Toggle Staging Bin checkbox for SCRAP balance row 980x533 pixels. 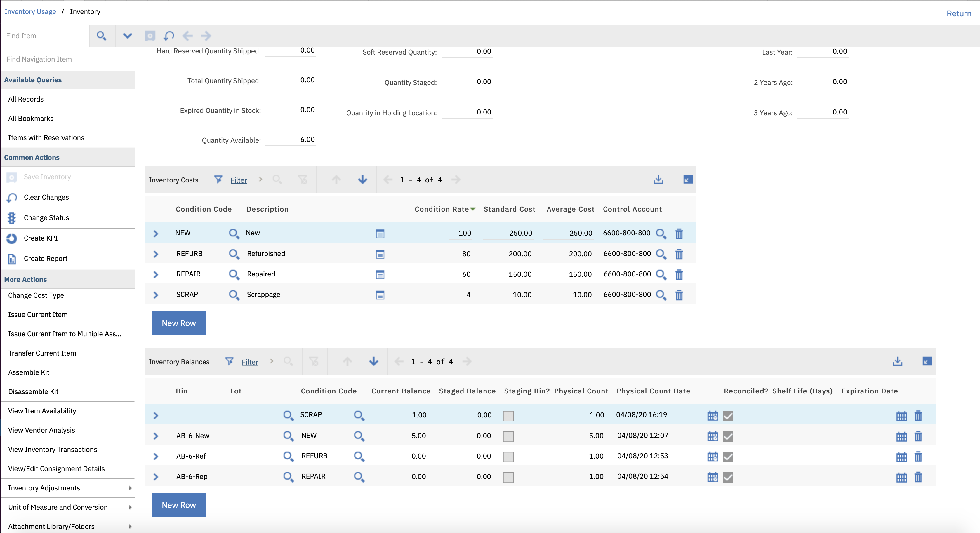(x=508, y=416)
